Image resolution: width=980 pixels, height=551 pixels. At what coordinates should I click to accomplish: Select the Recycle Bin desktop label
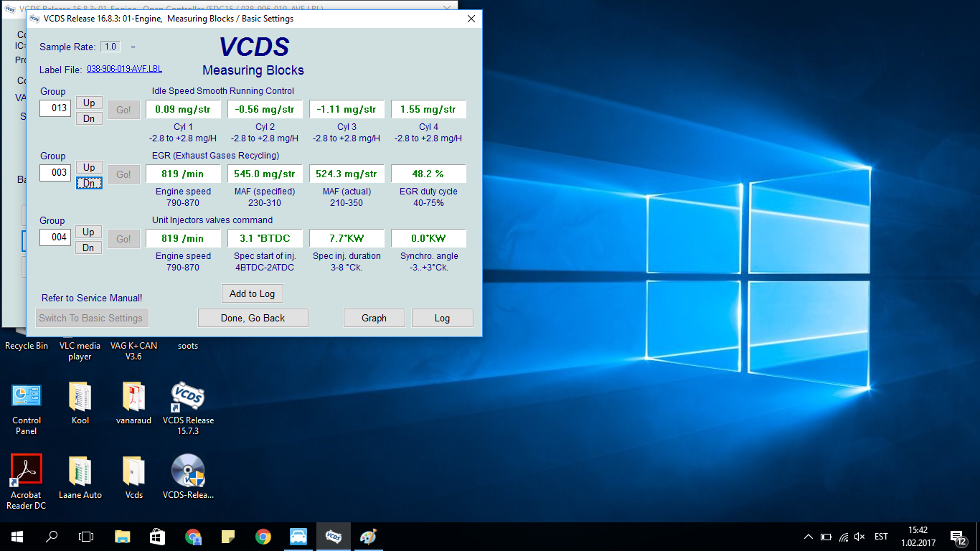[x=27, y=346]
